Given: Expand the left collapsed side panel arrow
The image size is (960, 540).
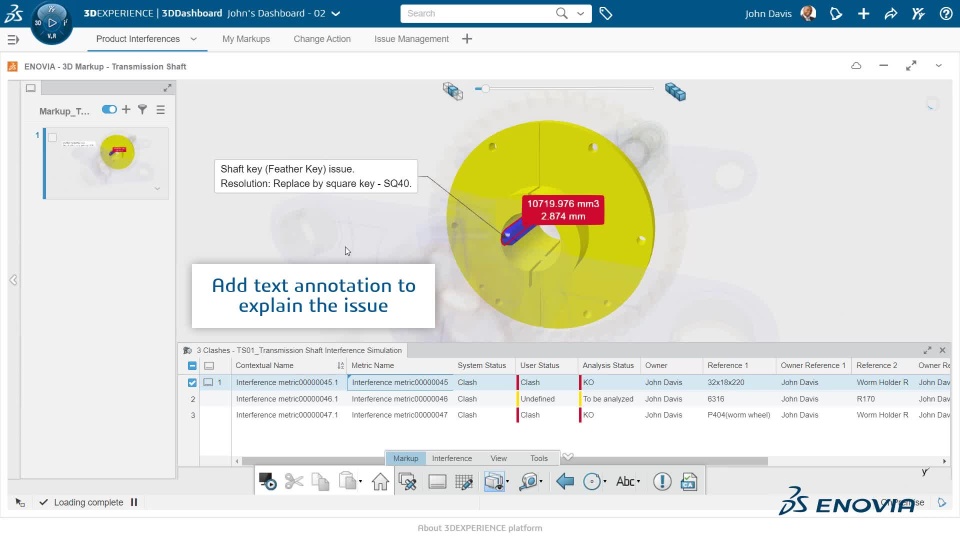Looking at the screenshot, I should (13, 280).
